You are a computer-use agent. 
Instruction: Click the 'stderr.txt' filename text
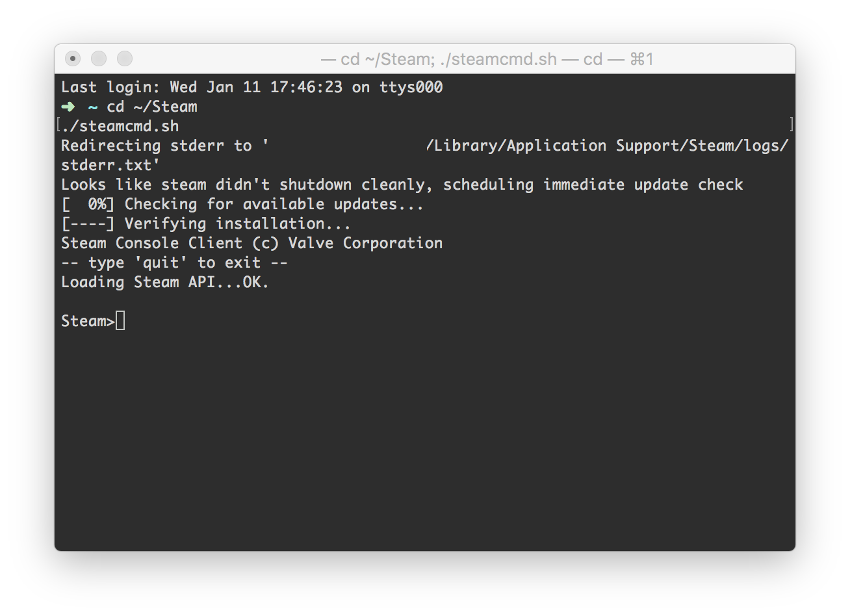[x=110, y=165]
